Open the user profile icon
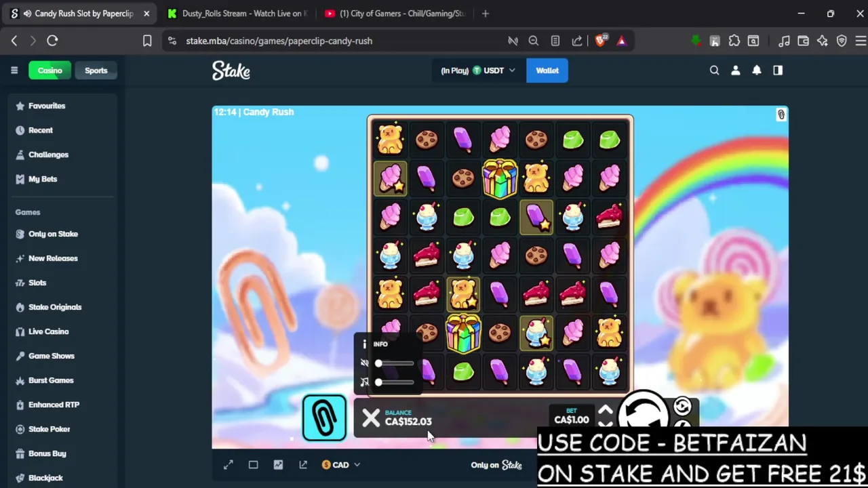This screenshot has height=488, width=868. (736, 70)
